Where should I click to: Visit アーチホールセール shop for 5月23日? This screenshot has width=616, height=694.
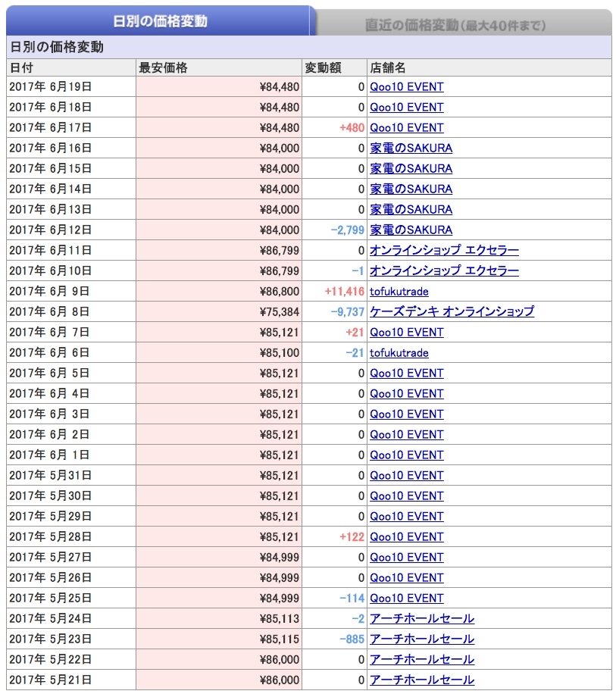pyautogui.click(x=422, y=639)
